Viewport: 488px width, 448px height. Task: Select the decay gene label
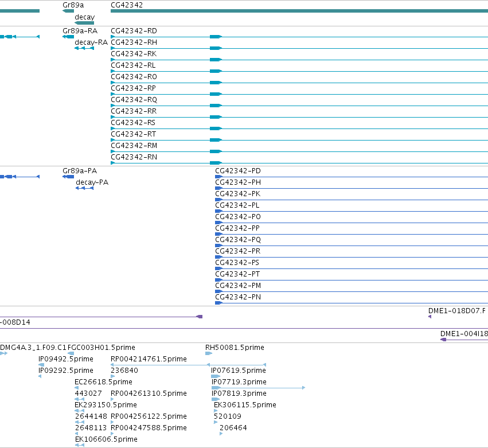(x=85, y=17)
